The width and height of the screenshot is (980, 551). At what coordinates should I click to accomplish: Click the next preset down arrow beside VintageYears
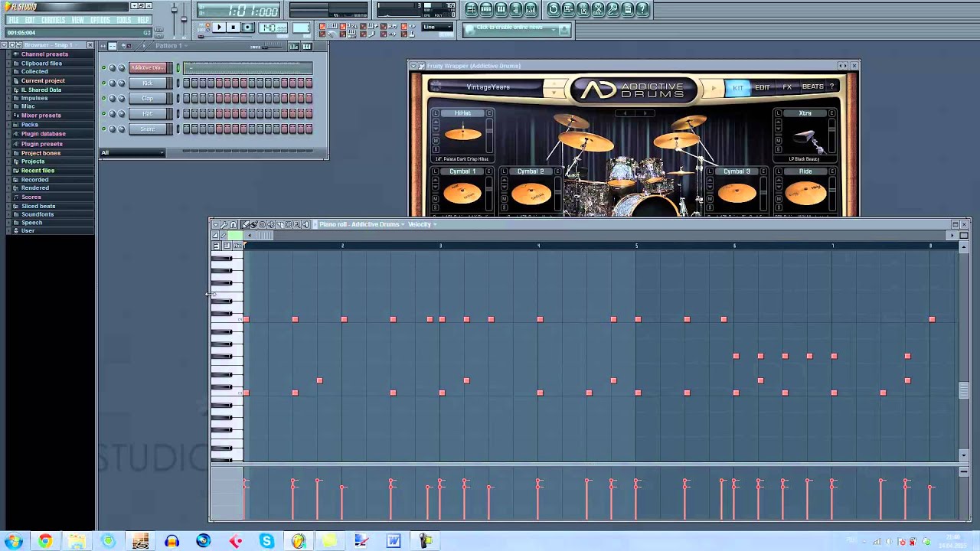pyautogui.click(x=554, y=93)
